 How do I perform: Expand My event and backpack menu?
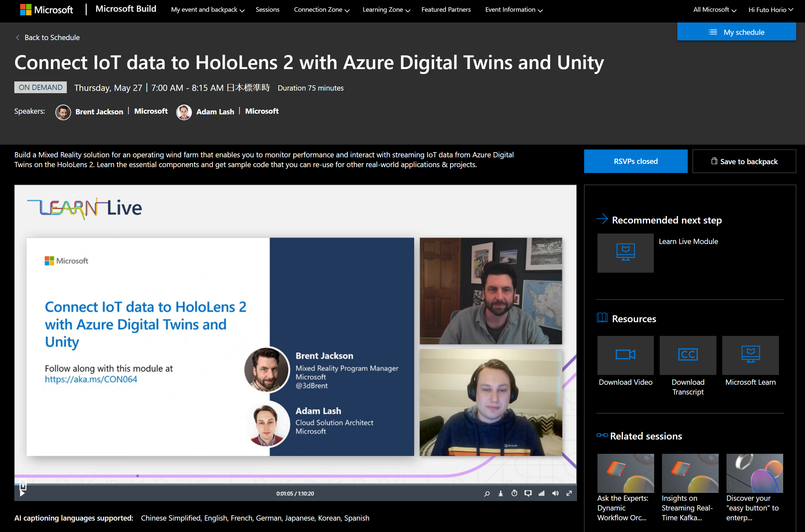point(208,10)
